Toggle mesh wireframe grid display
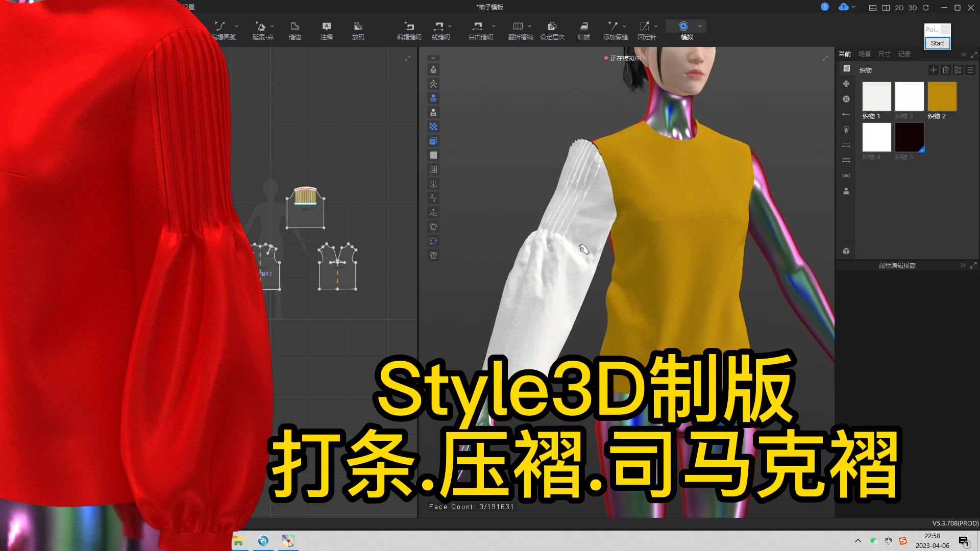This screenshot has width=980, height=551. tap(433, 170)
